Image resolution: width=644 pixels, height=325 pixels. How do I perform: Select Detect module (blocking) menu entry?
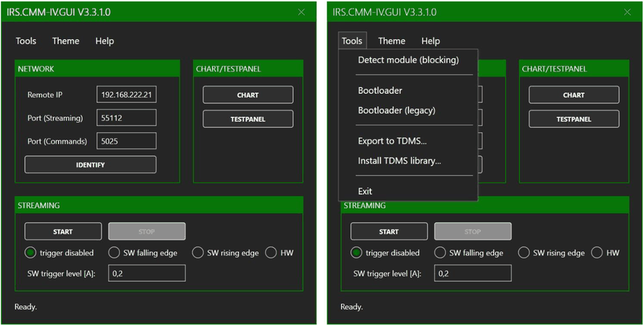click(408, 60)
